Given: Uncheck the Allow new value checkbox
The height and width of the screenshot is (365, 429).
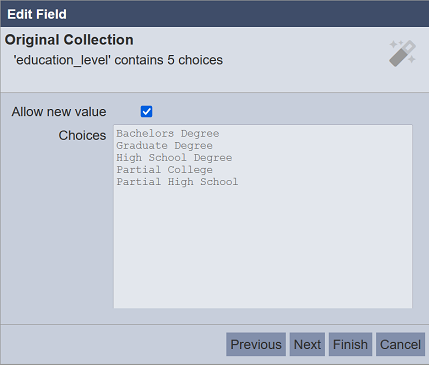Looking at the screenshot, I should 146,111.
